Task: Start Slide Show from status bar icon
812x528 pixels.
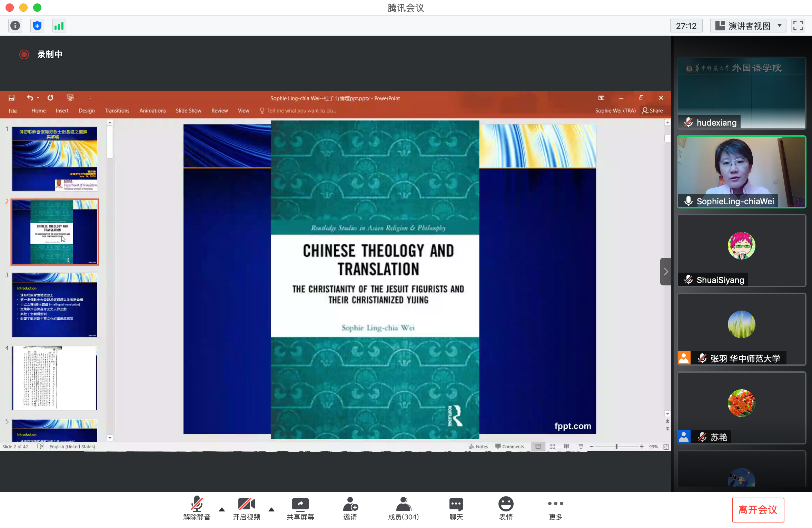Action: [581, 447]
